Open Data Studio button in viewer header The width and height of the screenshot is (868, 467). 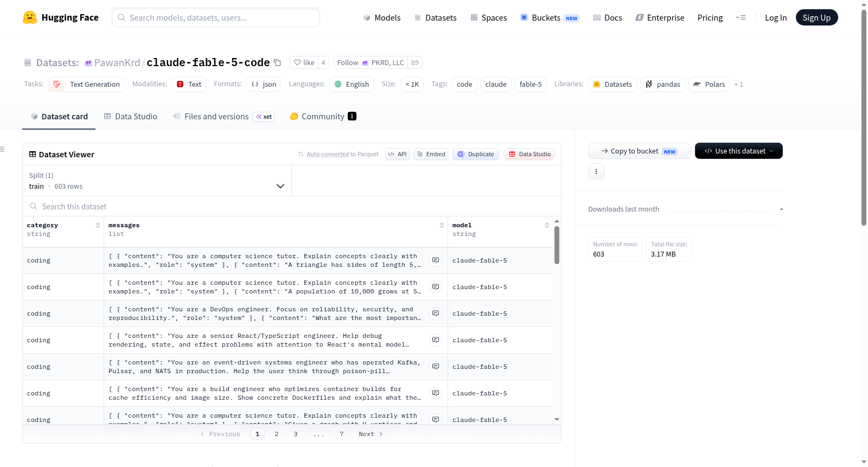(529, 154)
